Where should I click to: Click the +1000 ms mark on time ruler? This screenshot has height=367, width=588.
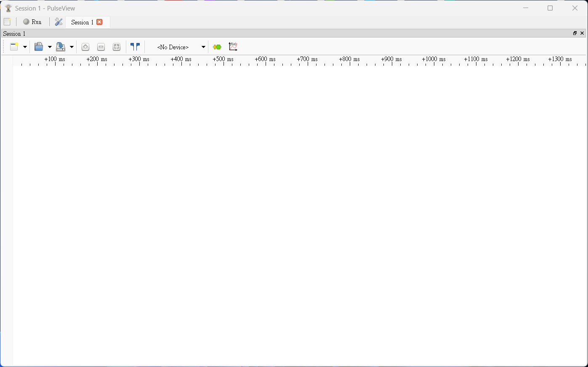coord(434,59)
